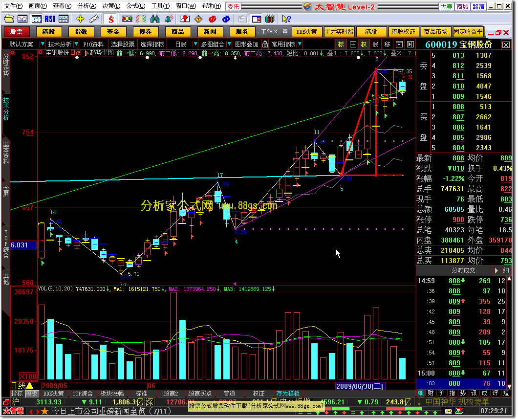Expand the 分时成交 arrow button

pyautogui.click(x=496, y=270)
